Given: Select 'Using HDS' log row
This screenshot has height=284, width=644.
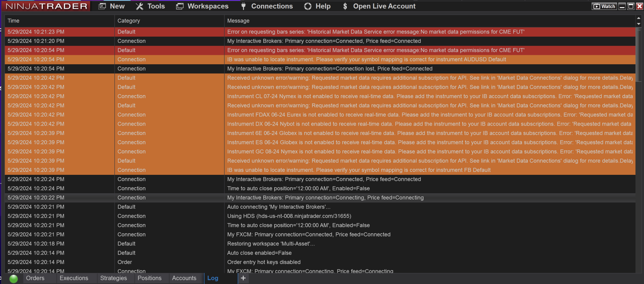Looking at the screenshot, I should (320, 216).
